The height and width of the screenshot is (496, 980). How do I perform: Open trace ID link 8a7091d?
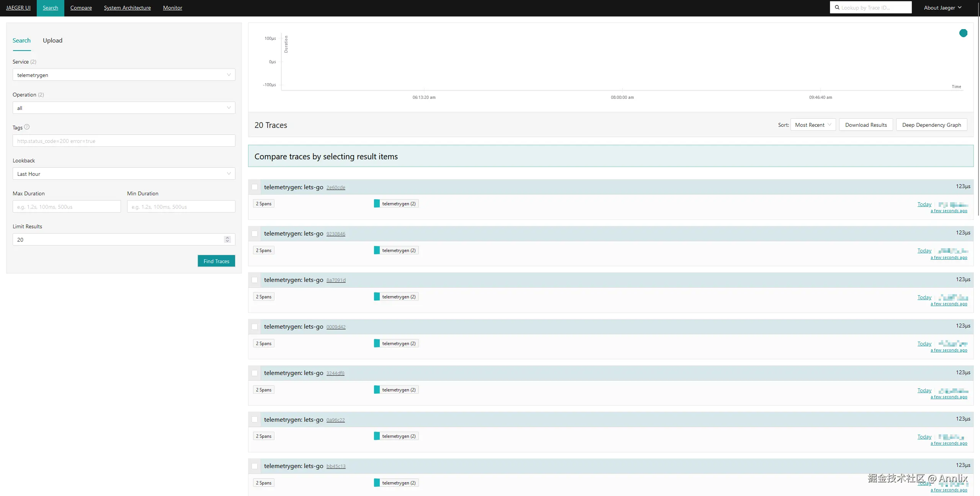(x=336, y=280)
